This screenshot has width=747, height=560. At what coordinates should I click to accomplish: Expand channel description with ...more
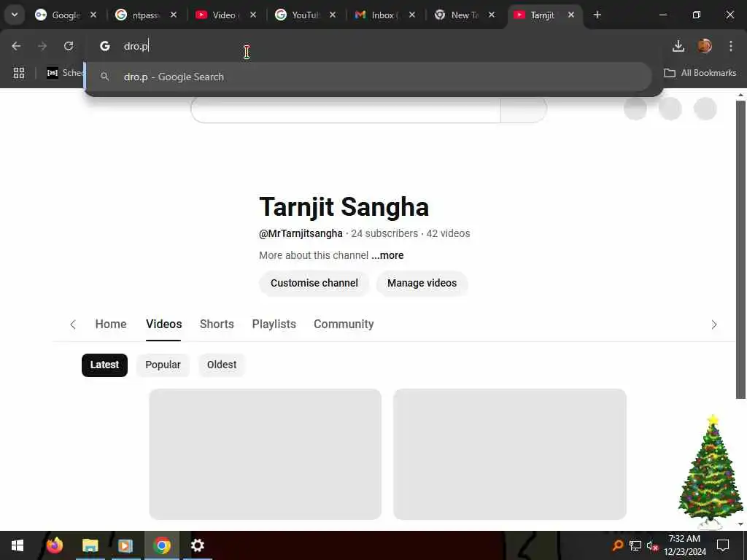[x=387, y=255]
